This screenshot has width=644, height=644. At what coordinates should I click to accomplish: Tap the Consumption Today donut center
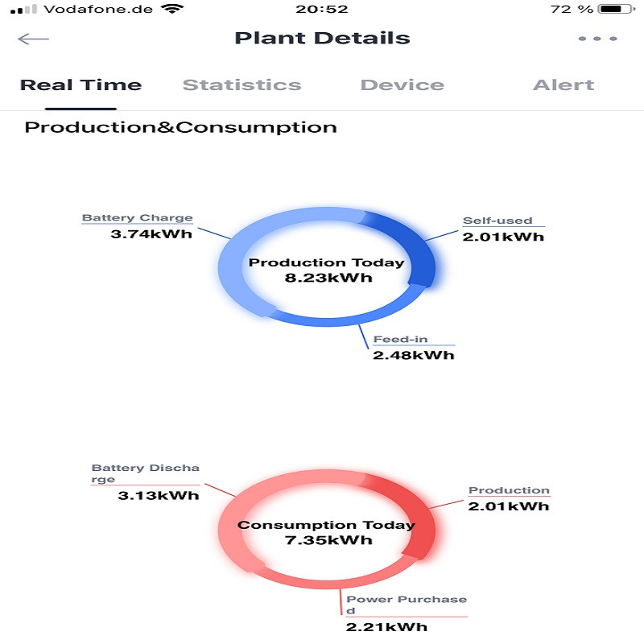pyautogui.click(x=326, y=532)
